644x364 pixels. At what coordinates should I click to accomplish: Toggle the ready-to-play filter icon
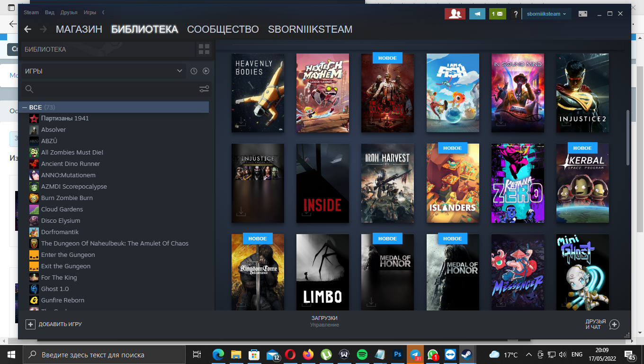pos(206,71)
